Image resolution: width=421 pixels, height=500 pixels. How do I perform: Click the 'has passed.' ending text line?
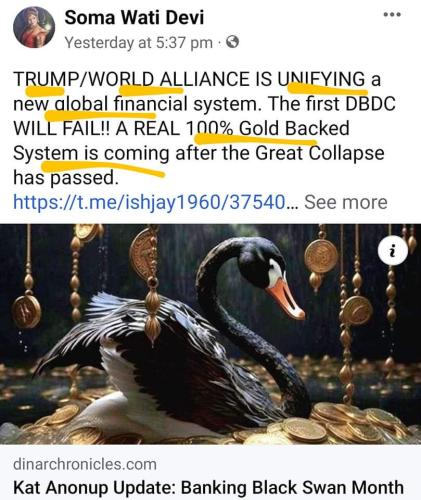click(x=66, y=177)
